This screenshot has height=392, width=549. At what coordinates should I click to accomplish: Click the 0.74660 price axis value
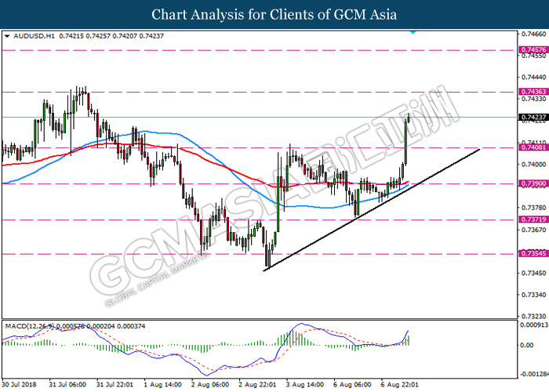[533, 34]
